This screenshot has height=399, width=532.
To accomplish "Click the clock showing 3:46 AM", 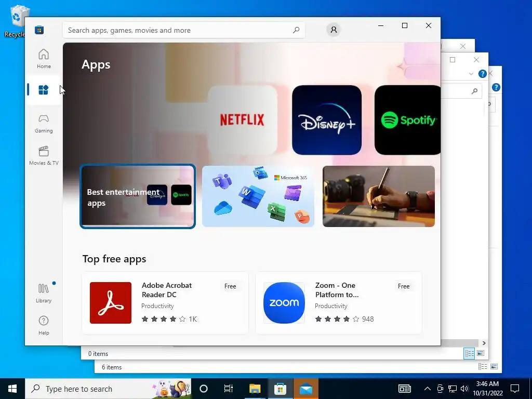I will coord(487,384).
